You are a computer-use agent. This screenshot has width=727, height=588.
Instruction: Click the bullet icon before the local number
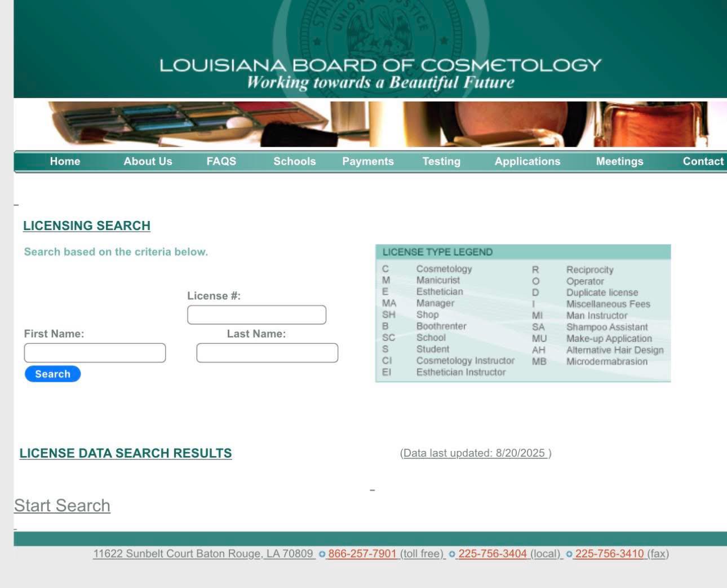tap(452, 554)
